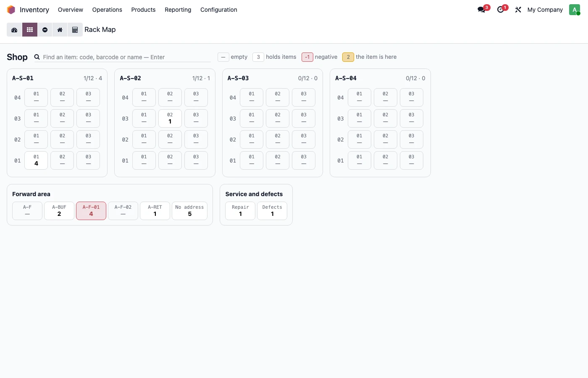Open the A-BUF location cell
This screenshot has width=588, height=378.
(x=59, y=211)
